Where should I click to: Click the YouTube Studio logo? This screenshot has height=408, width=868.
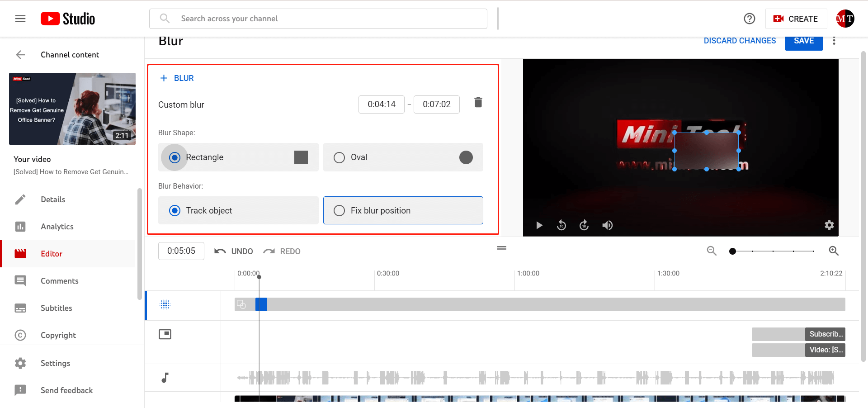click(x=68, y=19)
